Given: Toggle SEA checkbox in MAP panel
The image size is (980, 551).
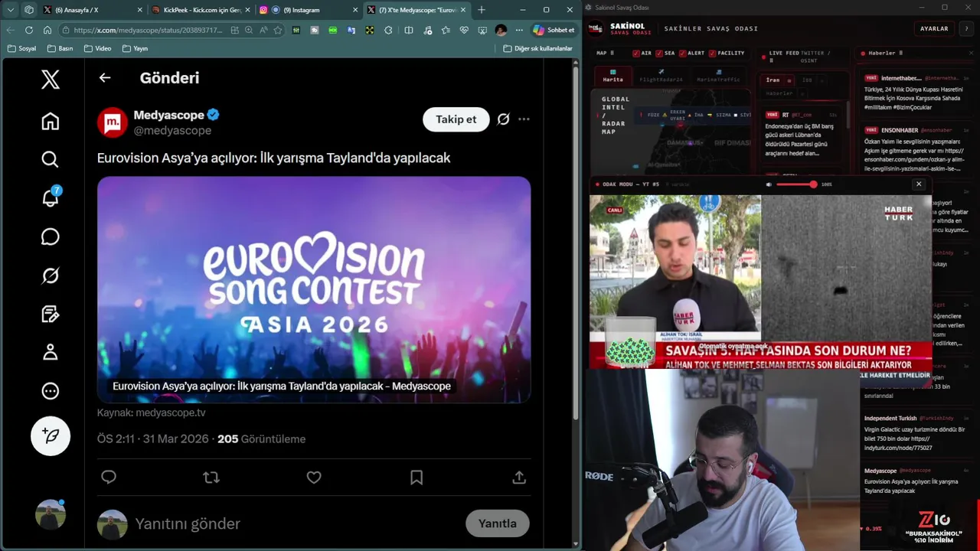Looking at the screenshot, I should 659,54.
